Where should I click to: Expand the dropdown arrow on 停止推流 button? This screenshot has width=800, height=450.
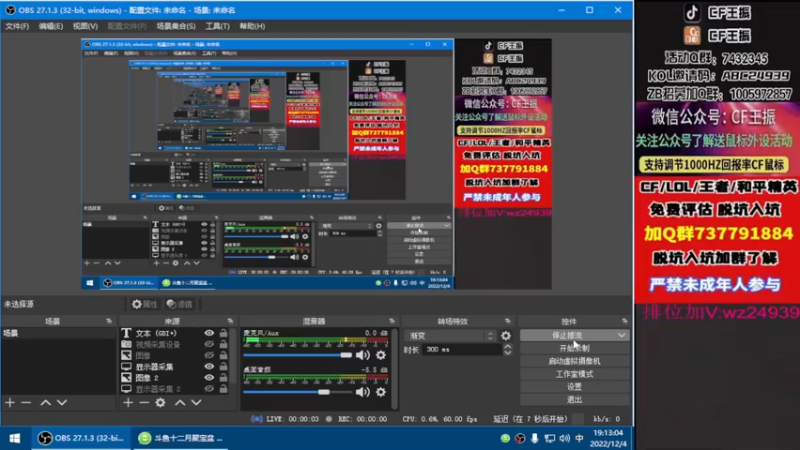621,335
